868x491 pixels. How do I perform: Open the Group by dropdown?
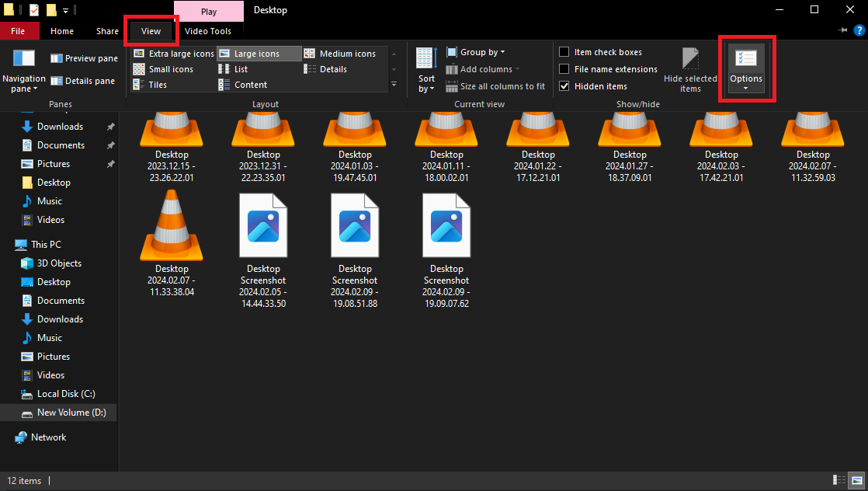tap(476, 52)
